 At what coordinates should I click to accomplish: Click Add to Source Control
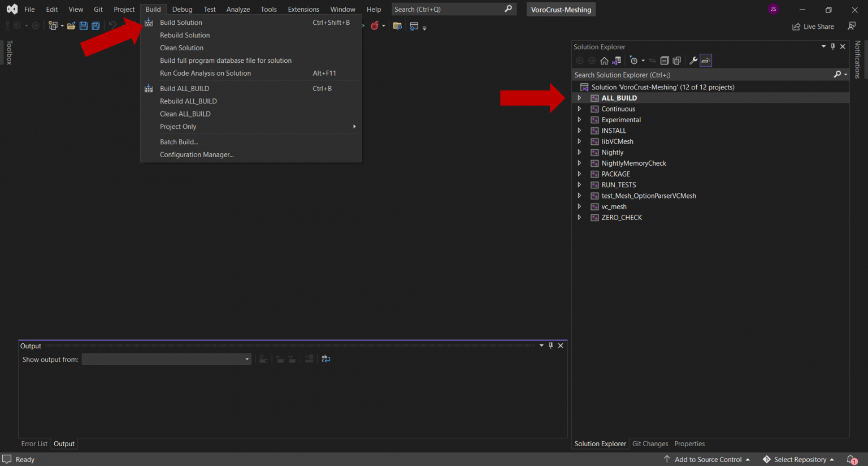pyautogui.click(x=708, y=459)
